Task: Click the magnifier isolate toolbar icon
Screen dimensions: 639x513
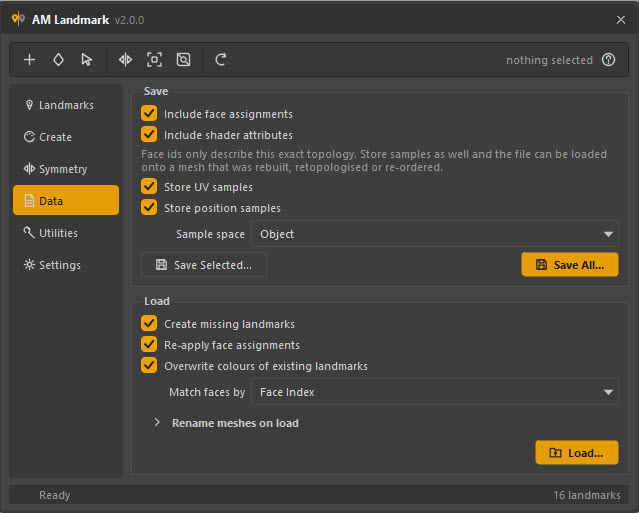Action: click(x=183, y=60)
